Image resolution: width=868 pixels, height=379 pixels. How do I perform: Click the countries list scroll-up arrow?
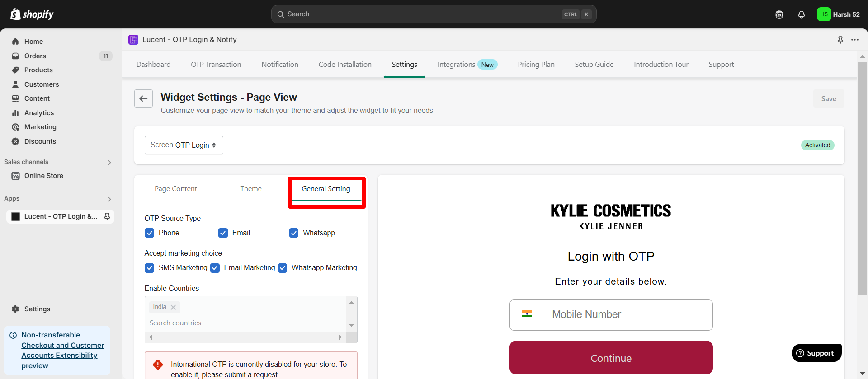pos(351,302)
